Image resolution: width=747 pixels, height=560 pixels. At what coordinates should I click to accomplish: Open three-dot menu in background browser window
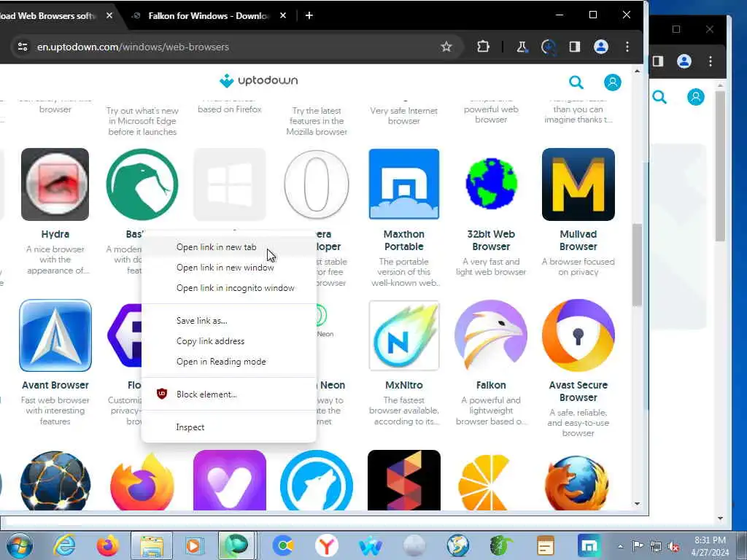pos(711,61)
